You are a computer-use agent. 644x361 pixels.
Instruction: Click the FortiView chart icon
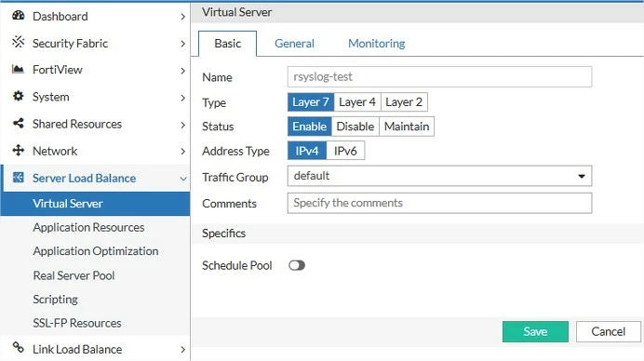(18, 69)
